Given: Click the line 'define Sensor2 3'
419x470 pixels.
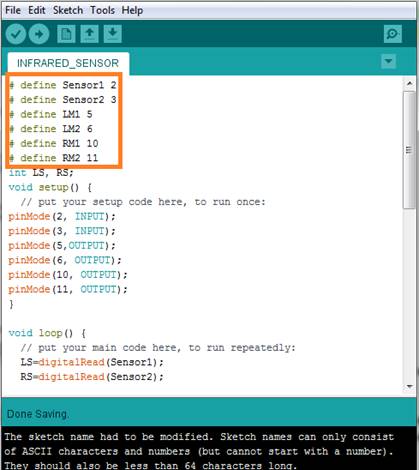Looking at the screenshot, I should point(63,100).
